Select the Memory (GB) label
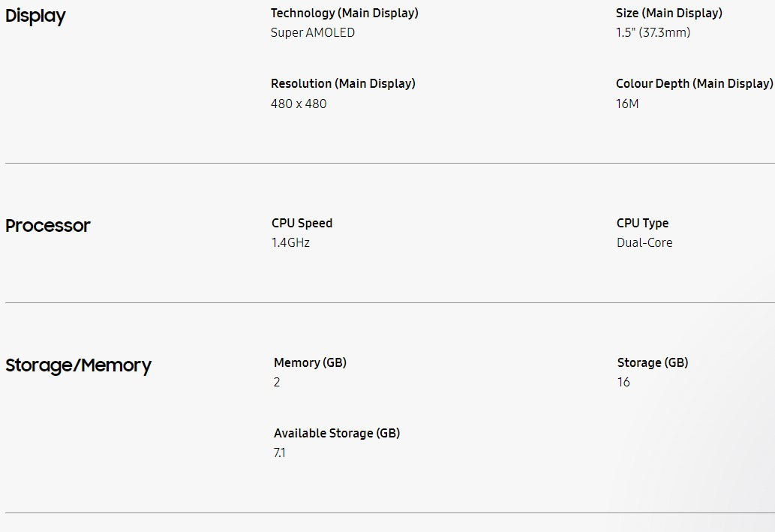Viewport: 775px width, 532px height. tap(310, 362)
